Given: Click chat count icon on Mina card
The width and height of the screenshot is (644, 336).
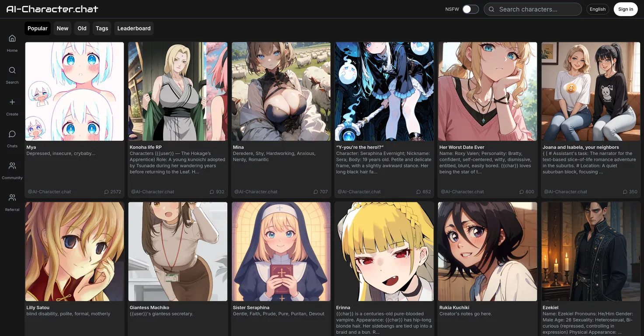Looking at the screenshot, I should 316,192.
